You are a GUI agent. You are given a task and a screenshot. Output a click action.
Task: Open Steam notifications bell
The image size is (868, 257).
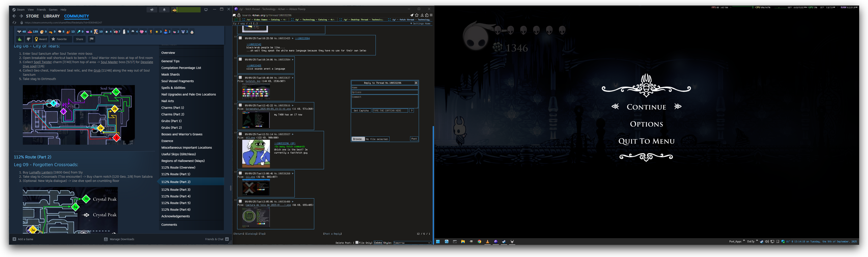point(164,10)
